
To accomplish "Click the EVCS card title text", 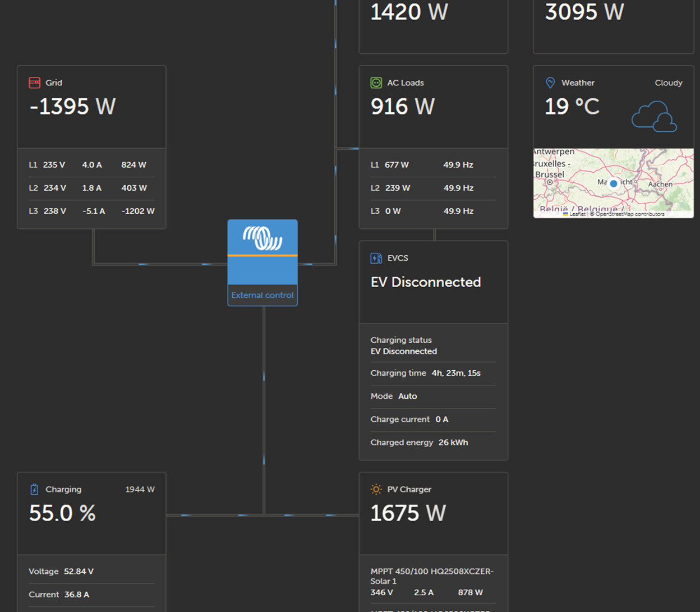I will point(398,258).
